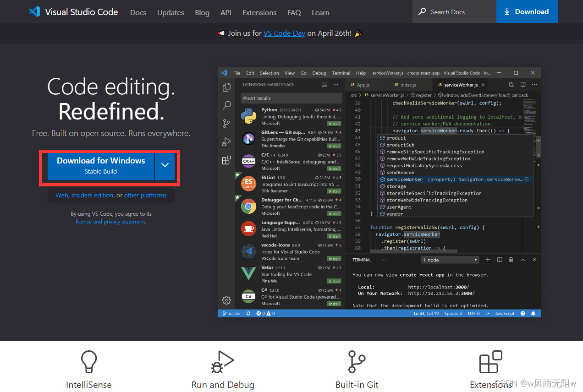This screenshot has width=583, height=392.
Task: Click the split terminal icon
Action: (500, 260)
